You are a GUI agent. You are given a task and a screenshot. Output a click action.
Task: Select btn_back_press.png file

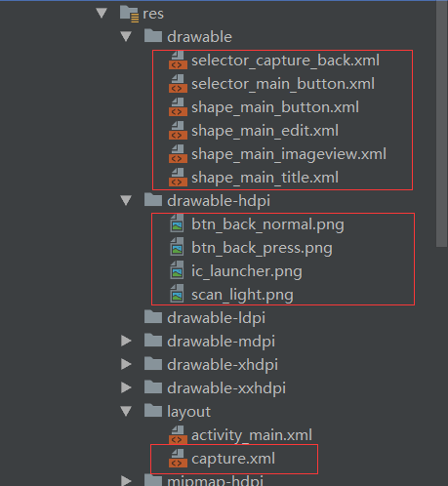coord(262,248)
